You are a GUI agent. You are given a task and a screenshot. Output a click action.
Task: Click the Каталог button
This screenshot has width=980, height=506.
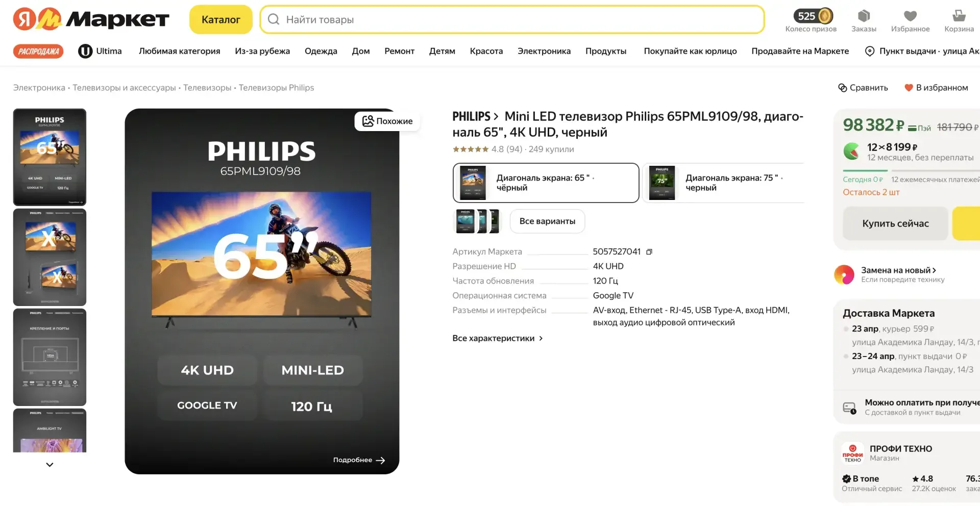coord(220,19)
